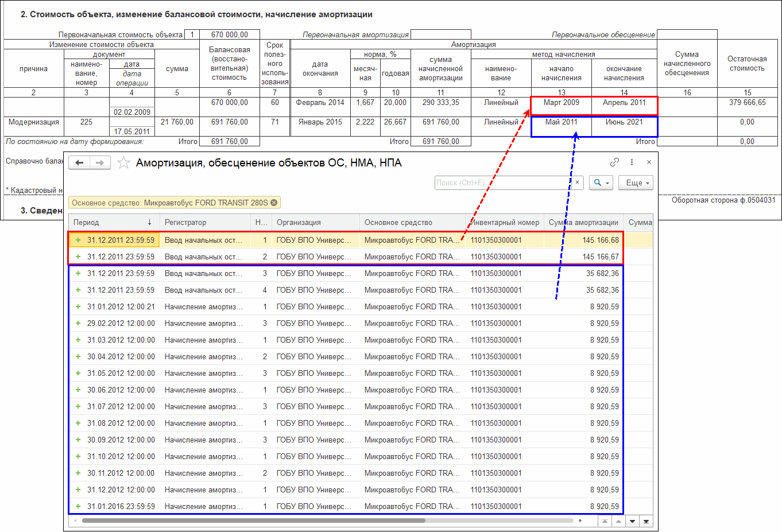Click the back arrow navigation button
The width and height of the screenshot is (782, 532).
[79, 163]
